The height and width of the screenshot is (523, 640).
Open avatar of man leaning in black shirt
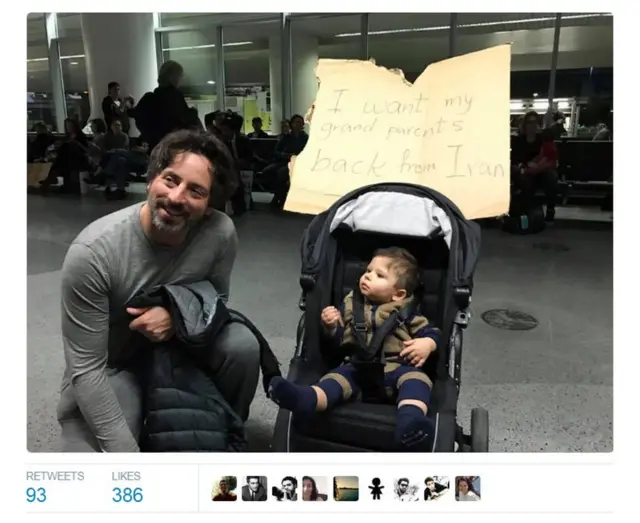click(437, 488)
